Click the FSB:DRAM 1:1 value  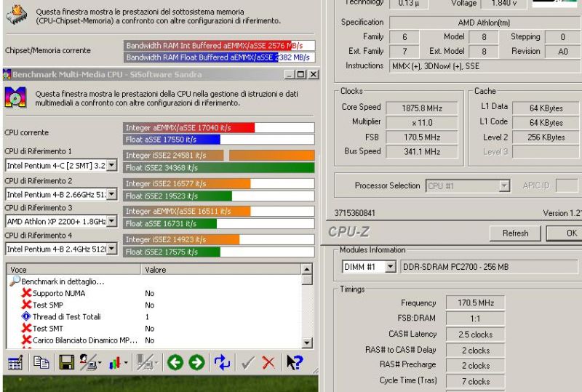[476, 319]
